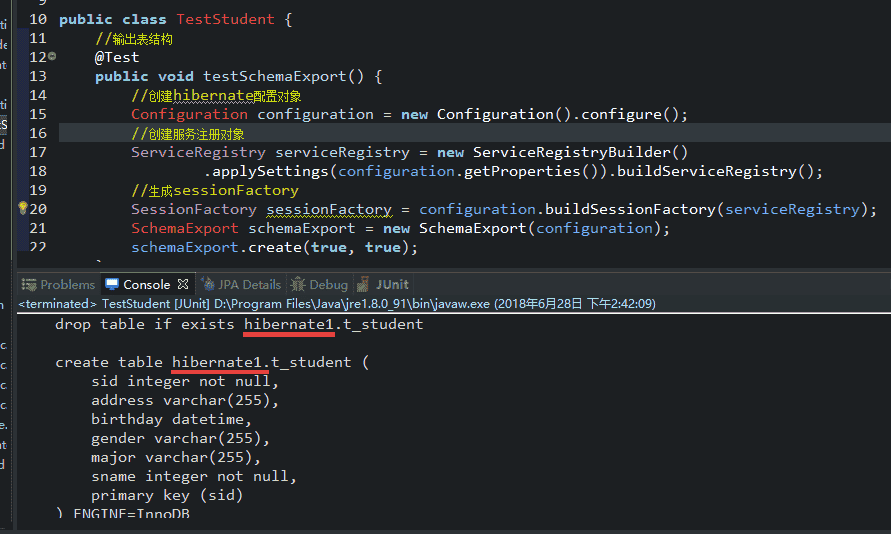Click the terminated TestStudent launch description
This screenshot has height=534, width=891.
point(337,304)
